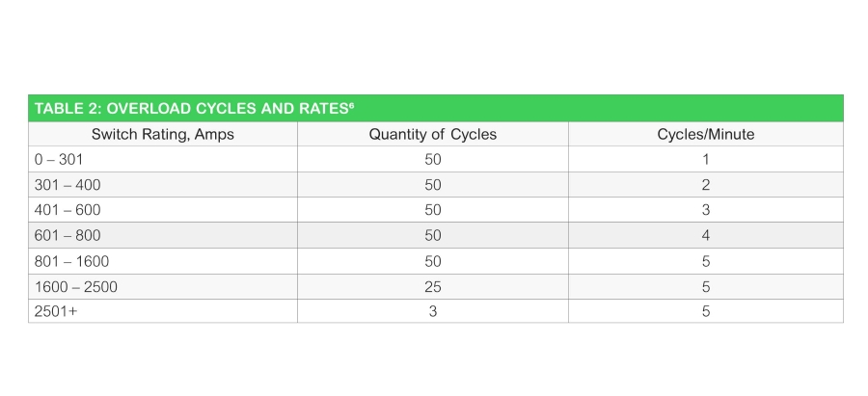The width and height of the screenshot is (868, 396).
Task: Select cycles/minute 5 in 1600 – 2500 row
Action: pos(706,287)
